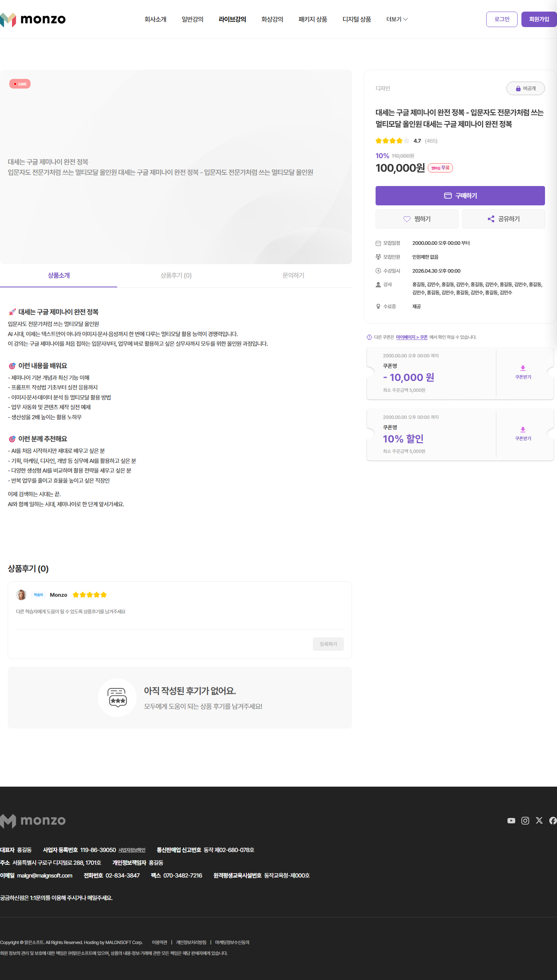
Task: Open the 사업자정보확인 link in the footer
Action: [x=132, y=850]
